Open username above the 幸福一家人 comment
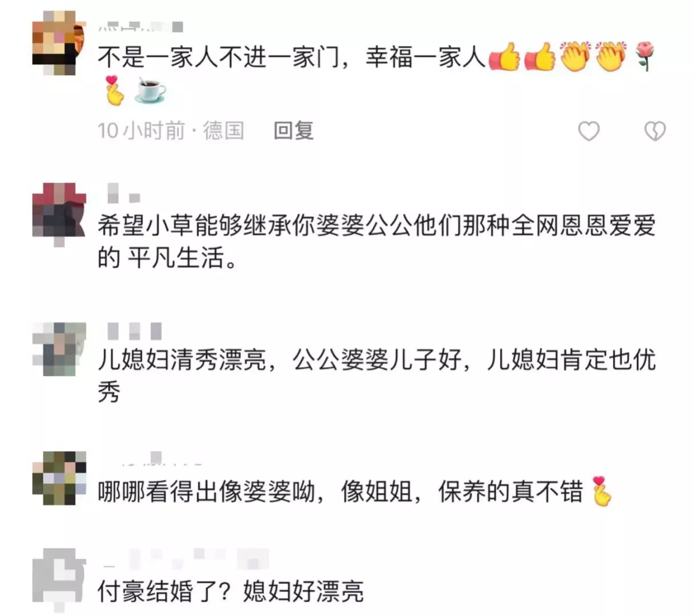This screenshot has width=694, height=616. coord(141,26)
